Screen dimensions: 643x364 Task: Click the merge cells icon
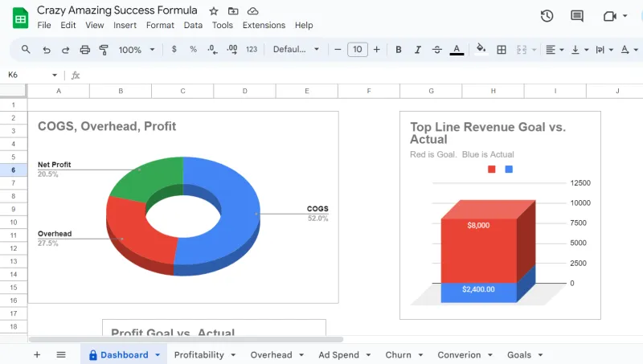pyautogui.click(x=522, y=50)
